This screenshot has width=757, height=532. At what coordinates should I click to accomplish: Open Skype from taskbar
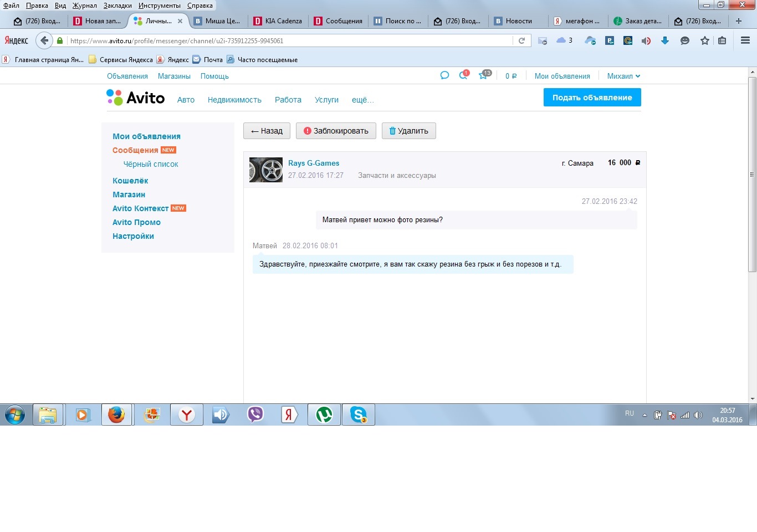pos(359,415)
